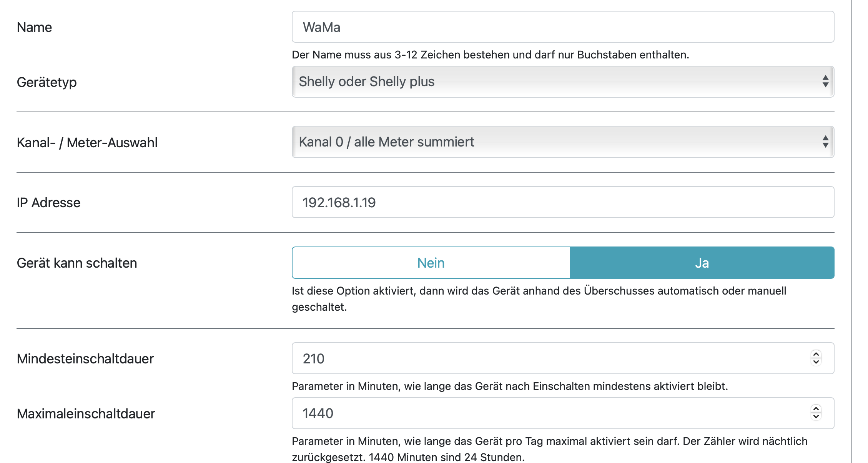Click the IP Adresse input field

(562, 202)
